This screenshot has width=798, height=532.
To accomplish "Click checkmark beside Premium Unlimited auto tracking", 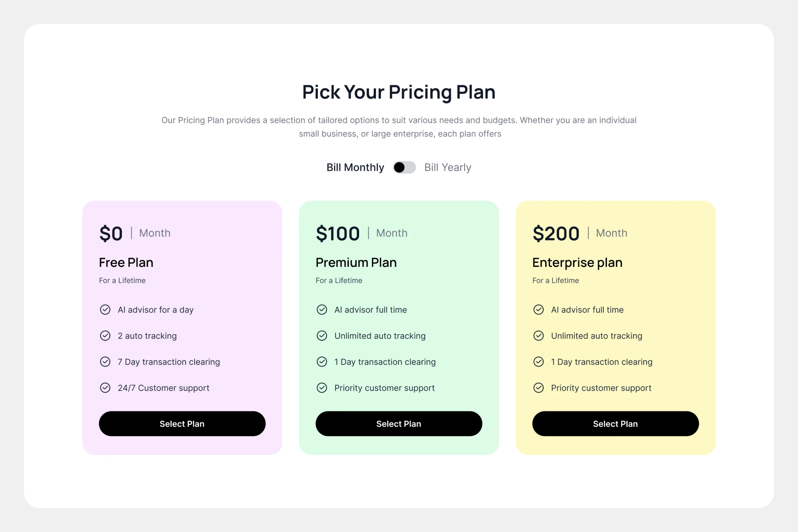I will coord(322,336).
